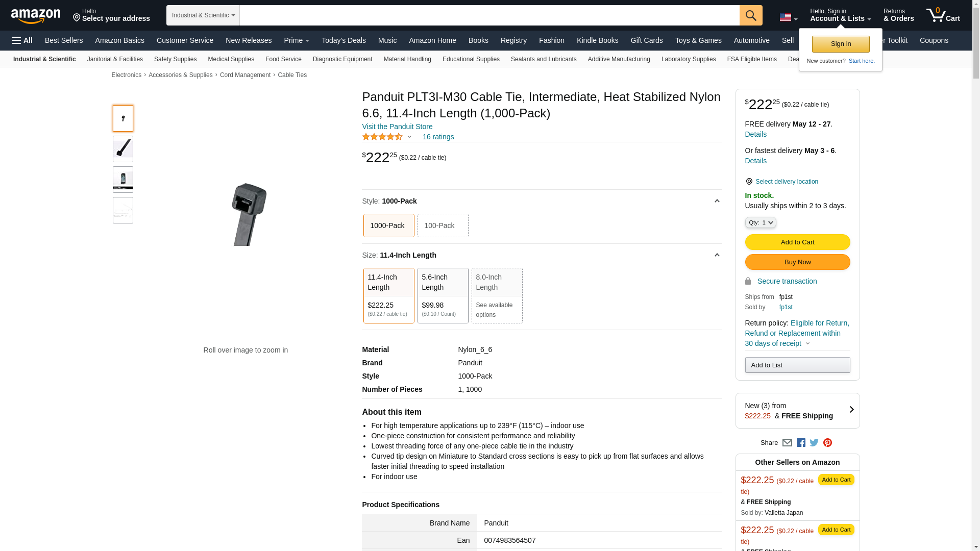Click the Amazon logo
This screenshot has width=980, height=551.
(x=36, y=16)
